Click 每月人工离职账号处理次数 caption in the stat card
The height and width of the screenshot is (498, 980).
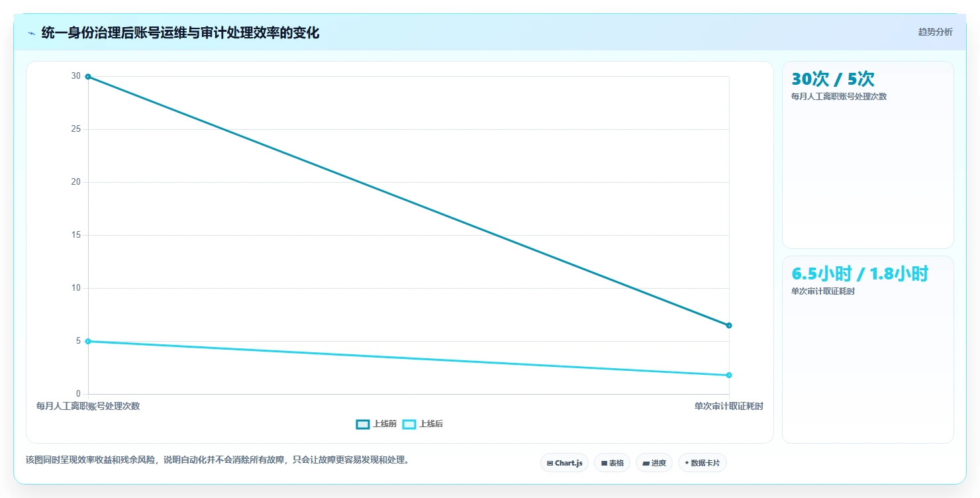pos(839,97)
